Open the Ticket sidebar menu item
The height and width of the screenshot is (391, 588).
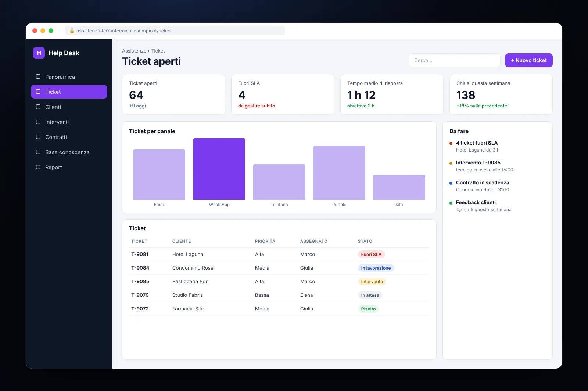(69, 92)
